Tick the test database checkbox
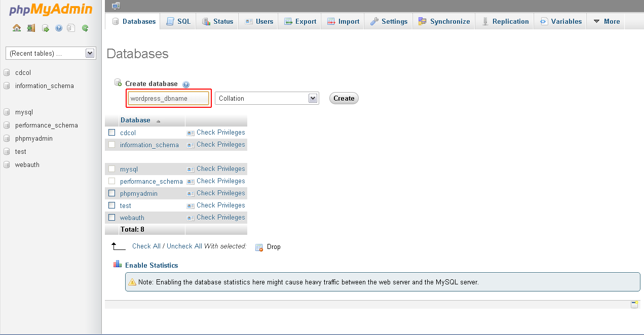 point(112,205)
